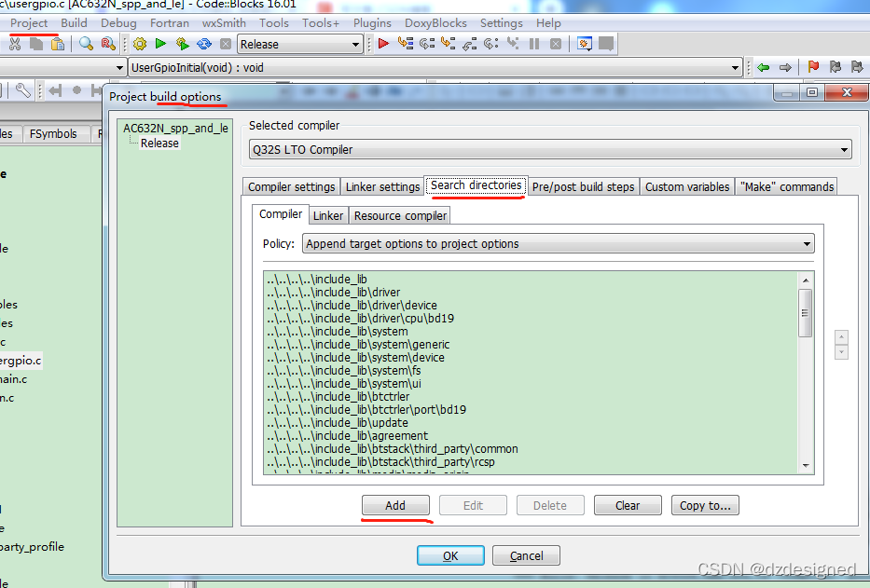Select the Release target tree node
The height and width of the screenshot is (588, 870).
pyautogui.click(x=159, y=144)
